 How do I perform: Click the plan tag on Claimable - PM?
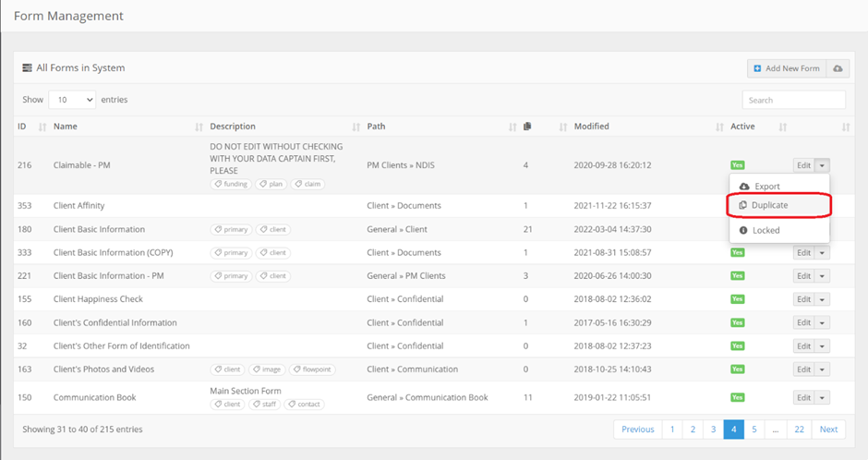coord(271,184)
